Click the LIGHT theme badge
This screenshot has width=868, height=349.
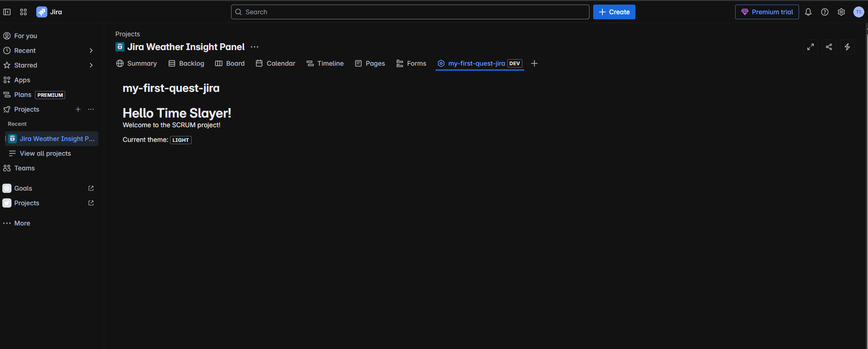pyautogui.click(x=181, y=140)
